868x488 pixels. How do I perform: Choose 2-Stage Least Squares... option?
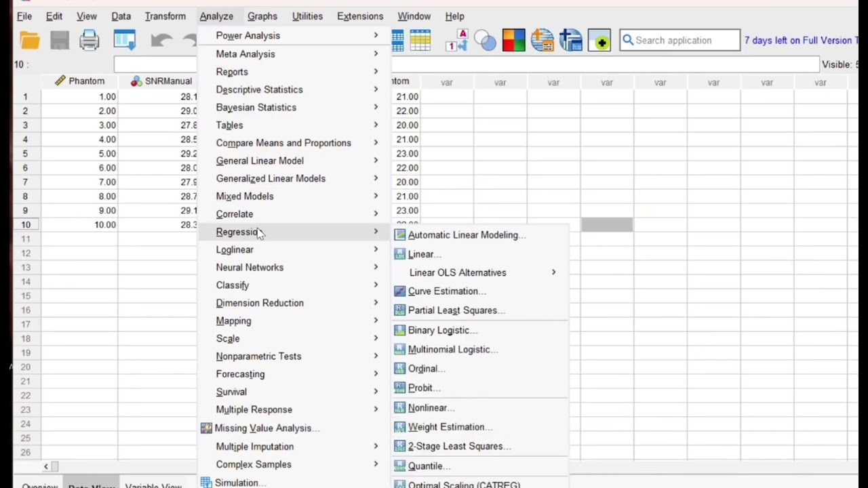(460, 447)
